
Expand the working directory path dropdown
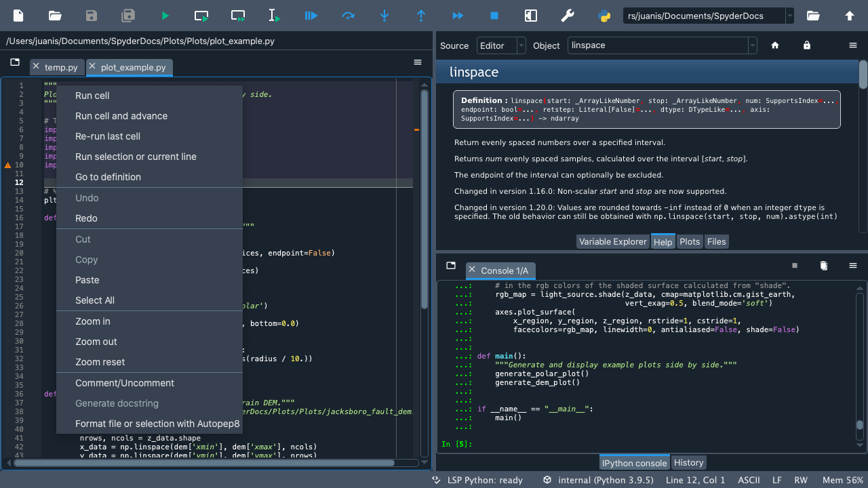click(790, 16)
